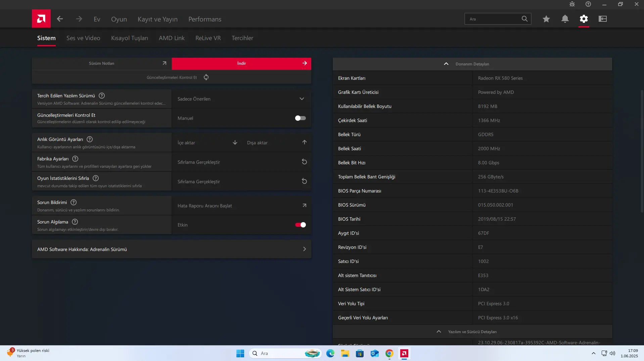
Task: Click the AMD logo home icon
Action: pyautogui.click(x=41, y=19)
